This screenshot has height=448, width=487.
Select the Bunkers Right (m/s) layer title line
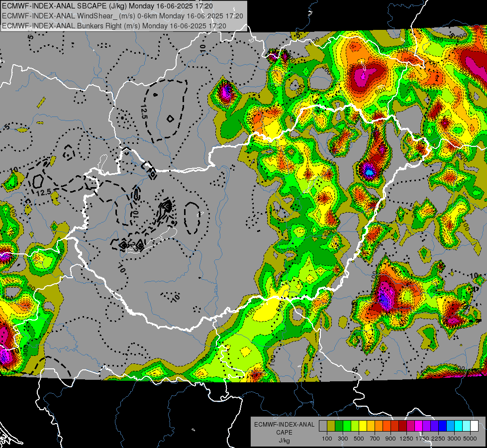pos(114,26)
